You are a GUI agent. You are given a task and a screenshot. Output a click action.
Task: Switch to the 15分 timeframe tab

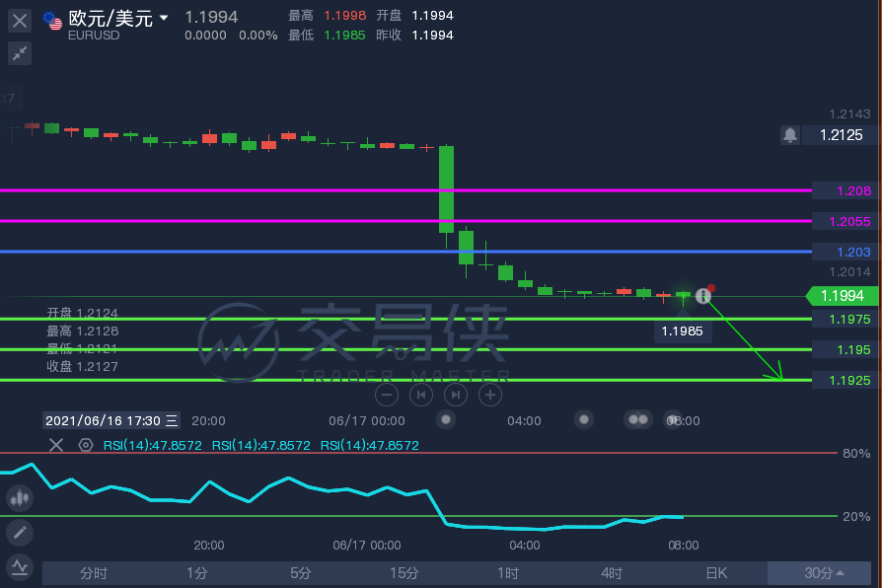coord(404,573)
